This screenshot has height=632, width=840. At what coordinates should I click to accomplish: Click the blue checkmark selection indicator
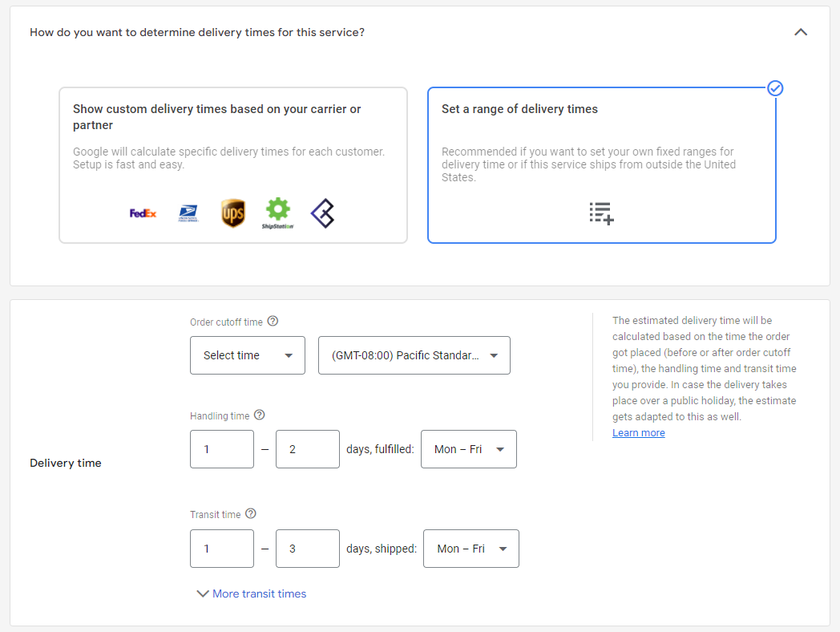775,88
